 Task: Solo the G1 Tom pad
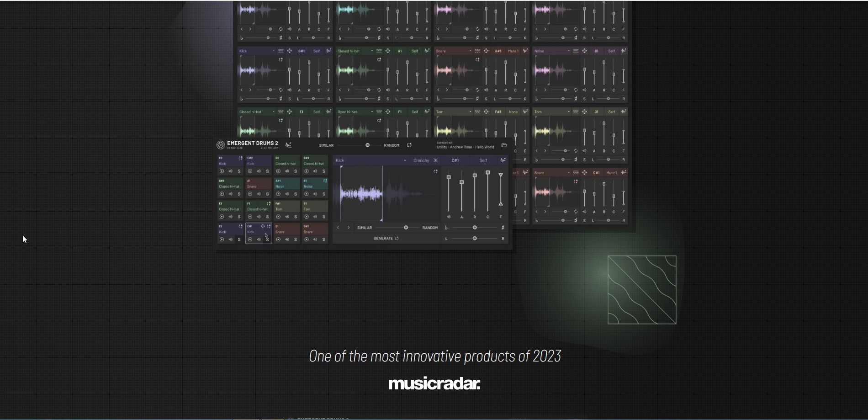(x=324, y=217)
